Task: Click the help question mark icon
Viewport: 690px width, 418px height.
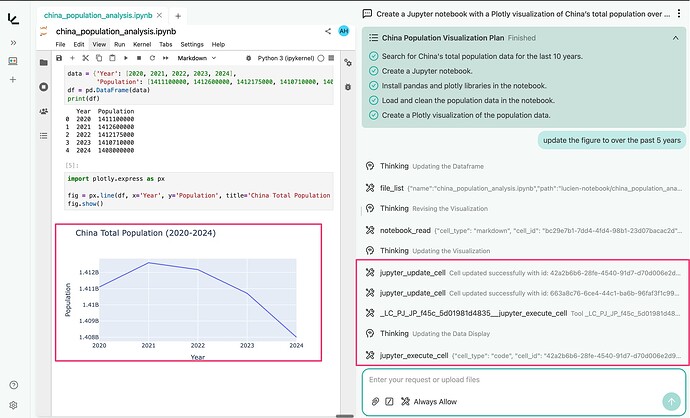Action: pos(13,385)
